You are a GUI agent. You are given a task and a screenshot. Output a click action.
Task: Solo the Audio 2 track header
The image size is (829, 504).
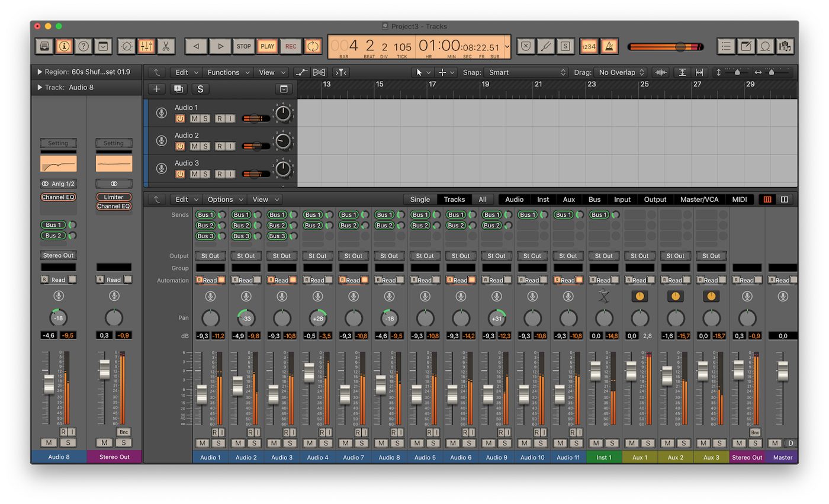(205, 146)
